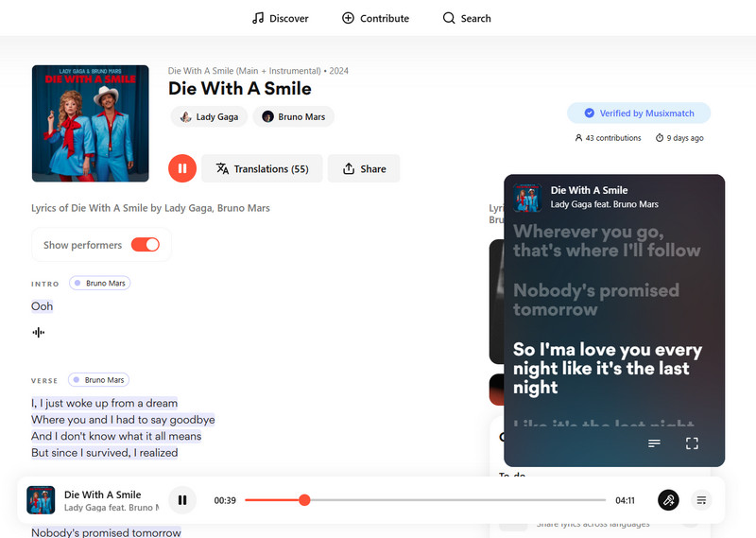Pause the song with the red button
Screen dimensions: 756x538
click(x=181, y=168)
